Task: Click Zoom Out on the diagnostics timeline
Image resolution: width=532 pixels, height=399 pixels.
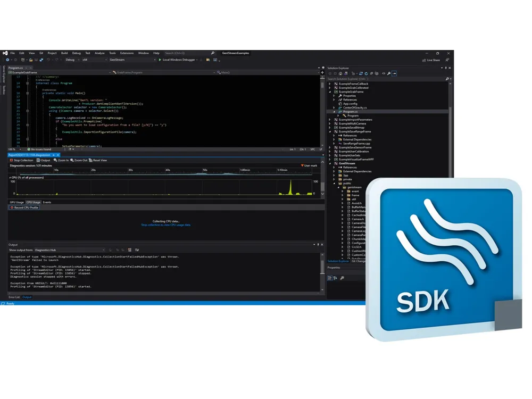Action: (79, 160)
